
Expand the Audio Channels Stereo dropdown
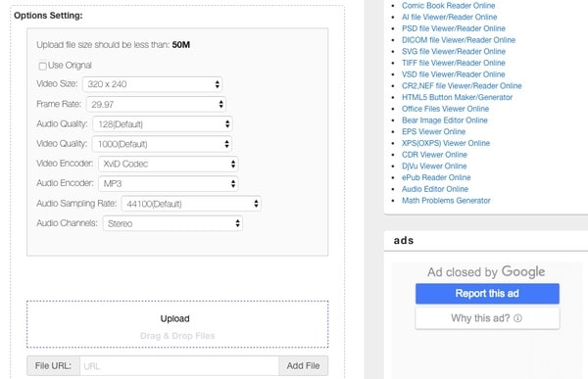click(x=172, y=223)
